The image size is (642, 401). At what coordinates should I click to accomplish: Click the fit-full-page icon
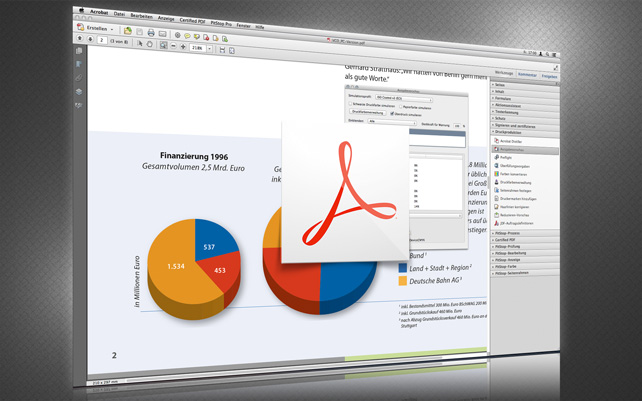[232, 50]
